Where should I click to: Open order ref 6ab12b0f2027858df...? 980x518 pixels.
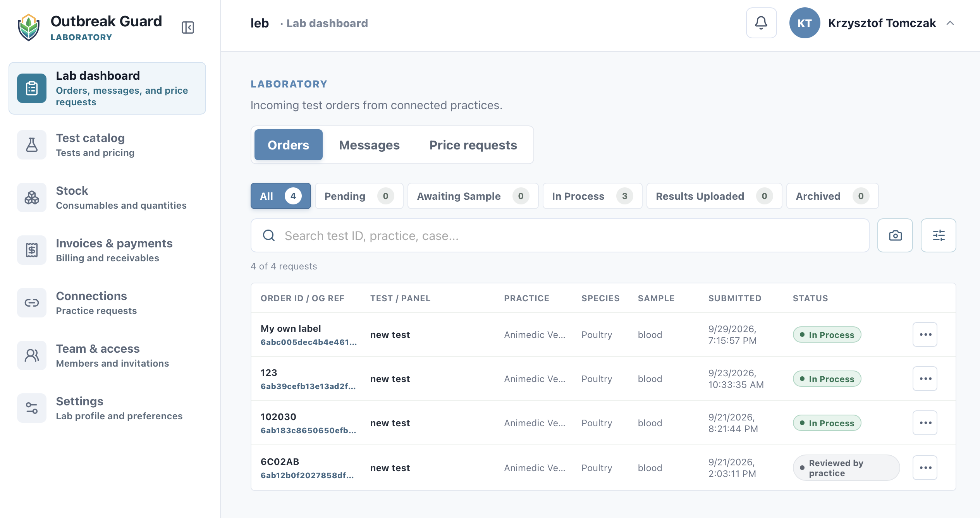click(307, 475)
